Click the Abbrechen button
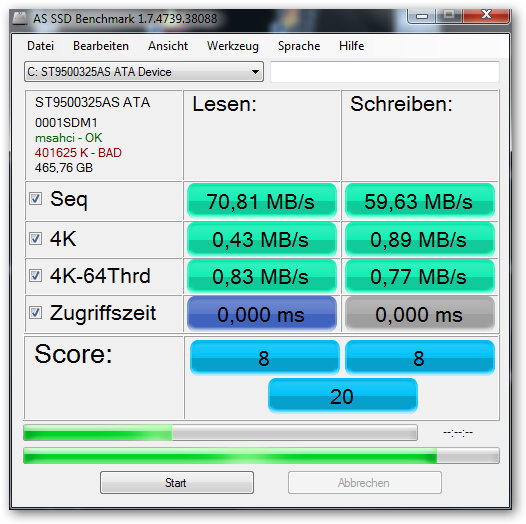Screen dimensions: 526x524 tap(365, 482)
